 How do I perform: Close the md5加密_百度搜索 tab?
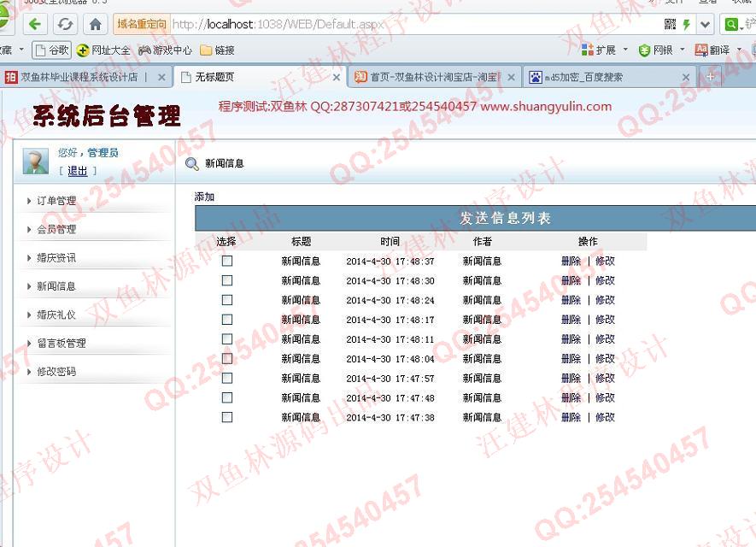point(686,77)
